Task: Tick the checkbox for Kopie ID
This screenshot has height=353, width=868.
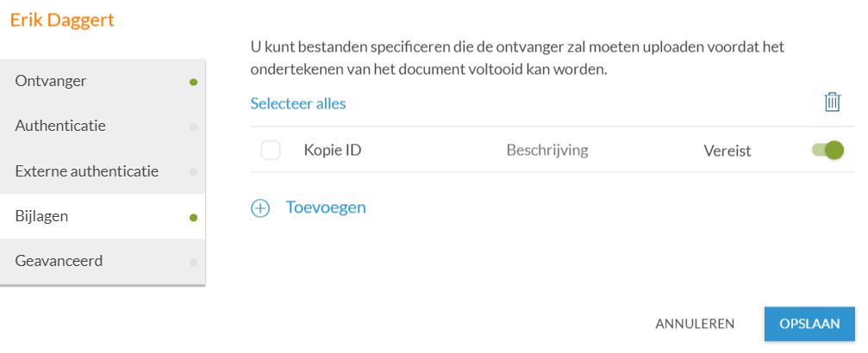Action: (x=271, y=150)
